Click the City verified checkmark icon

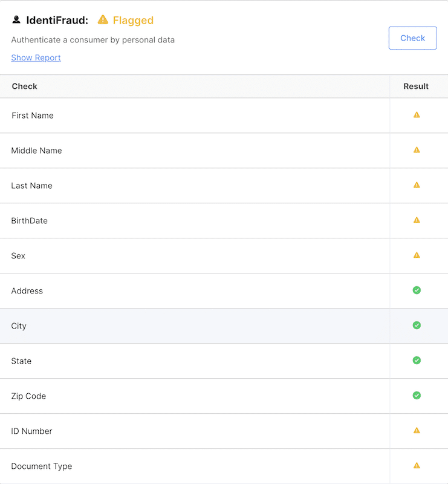[x=417, y=325]
